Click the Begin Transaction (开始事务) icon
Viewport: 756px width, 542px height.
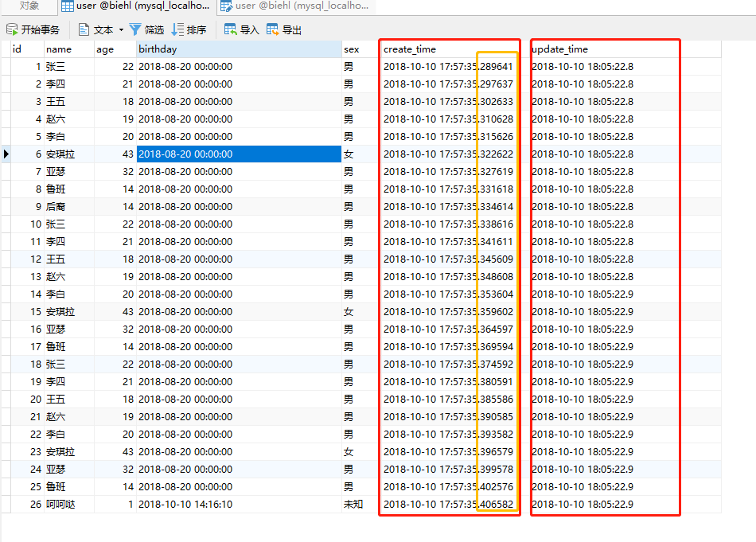point(12,29)
